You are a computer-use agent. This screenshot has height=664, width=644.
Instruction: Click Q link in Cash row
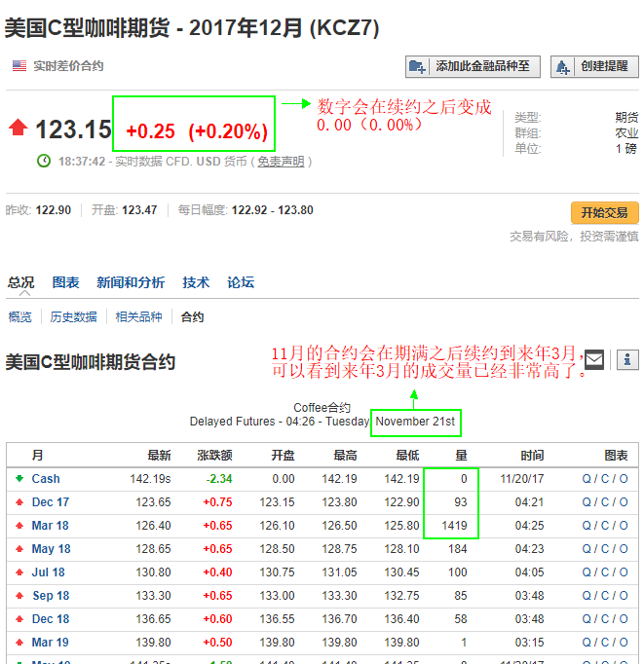click(587, 478)
